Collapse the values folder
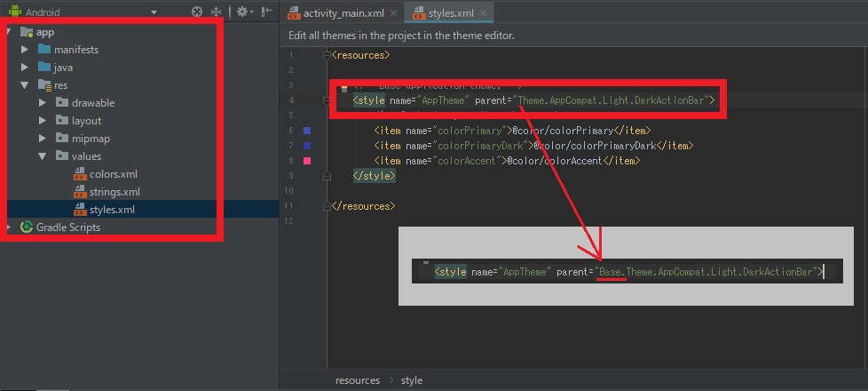This screenshot has height=391, width=868. point(42,156)
